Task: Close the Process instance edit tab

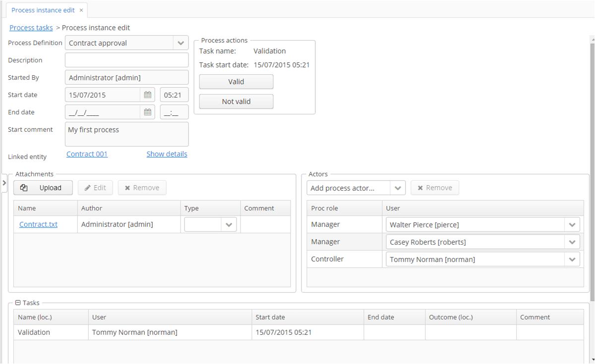Action: (81, 10)
